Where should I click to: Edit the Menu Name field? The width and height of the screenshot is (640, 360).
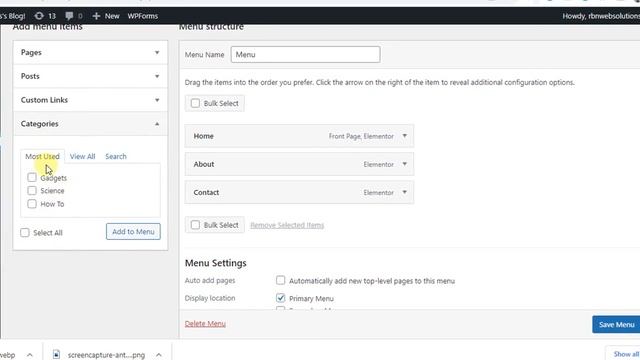point(305,54)
